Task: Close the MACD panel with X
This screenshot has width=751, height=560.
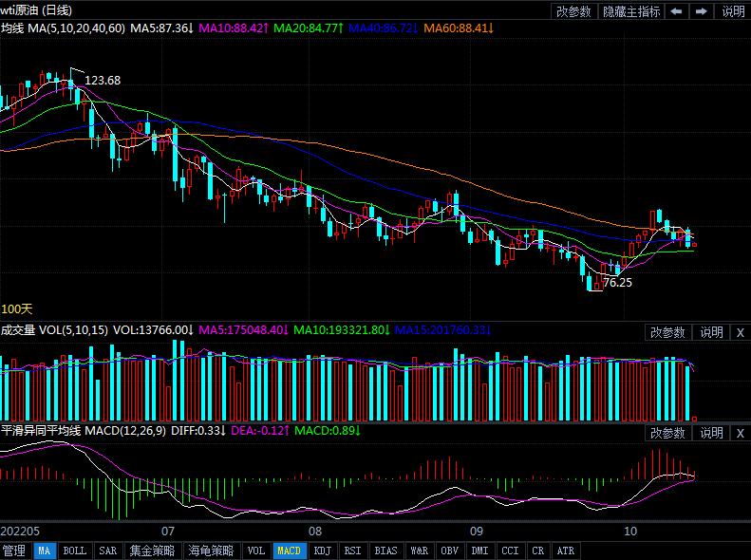Action: click(x=741, y=433)
